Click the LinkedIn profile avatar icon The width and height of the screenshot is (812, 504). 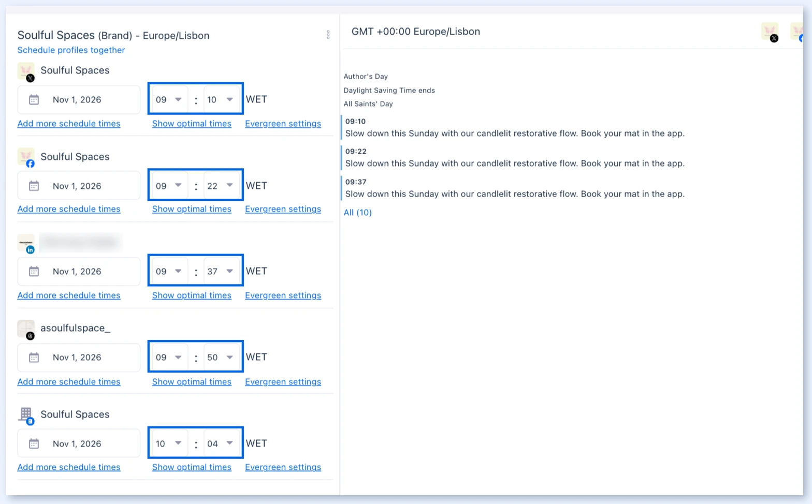point(26,243)
